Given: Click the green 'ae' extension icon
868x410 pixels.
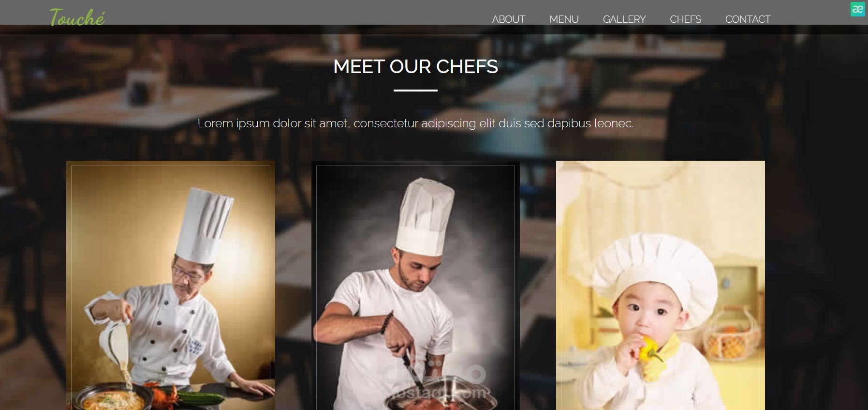Looking at the screenshot, I should pyautogui.click(x=857, y=9).
